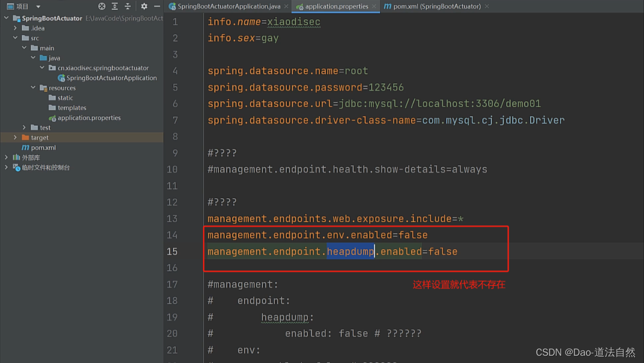Open the project panel settings gear icon
Viewport: 644px width, 363px height.
tap(143, 6)
